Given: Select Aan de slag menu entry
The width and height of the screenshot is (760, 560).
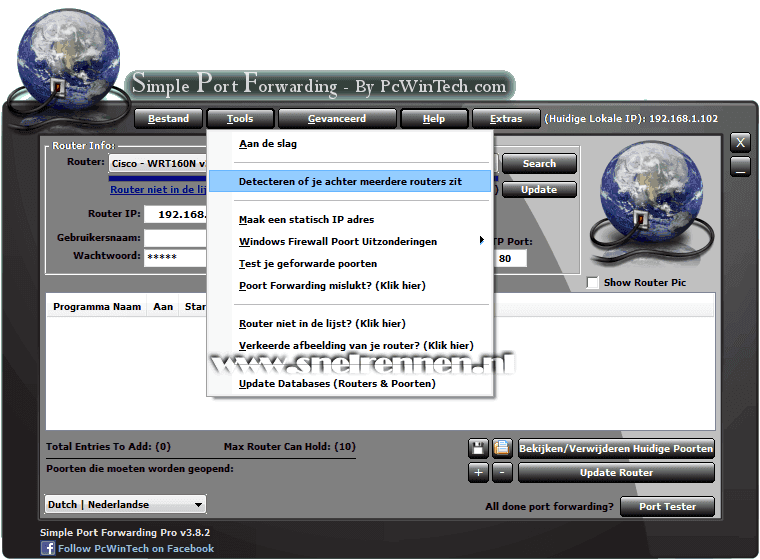Looking at the screenshot, I should tap(350, 144).
